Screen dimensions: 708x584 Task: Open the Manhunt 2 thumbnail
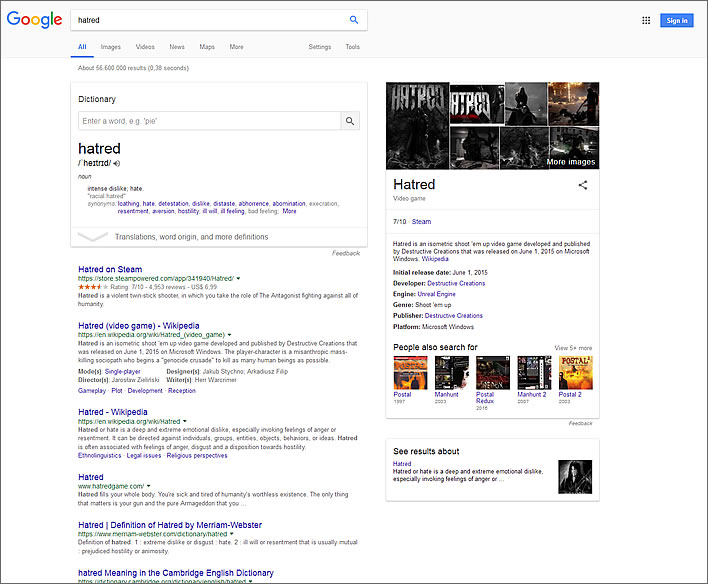point(534,373)
